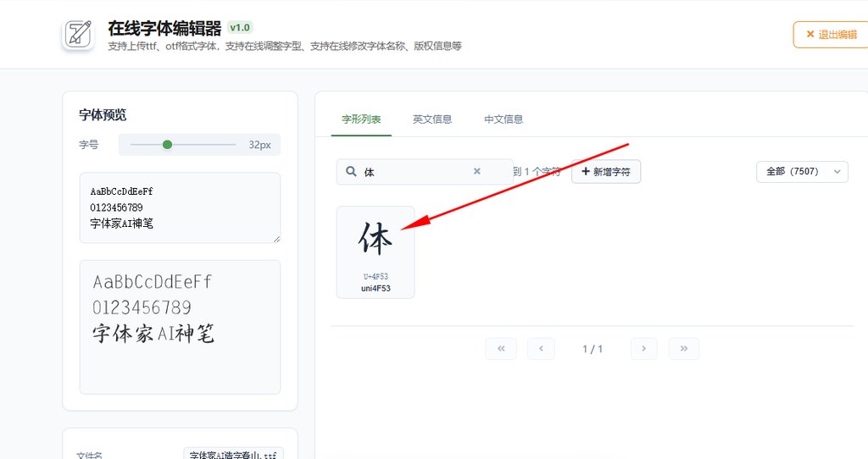Switch to the 英文信息 tab

[432, 119]
